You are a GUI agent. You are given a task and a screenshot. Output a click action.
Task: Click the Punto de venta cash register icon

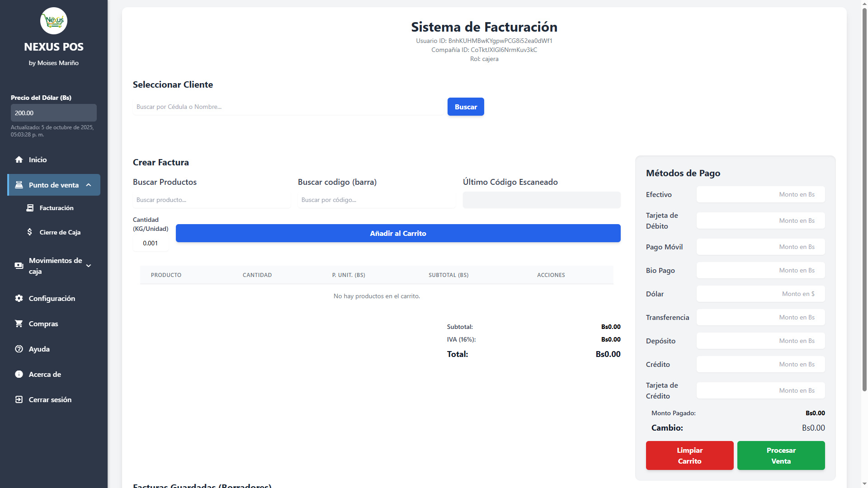[19, 185]
